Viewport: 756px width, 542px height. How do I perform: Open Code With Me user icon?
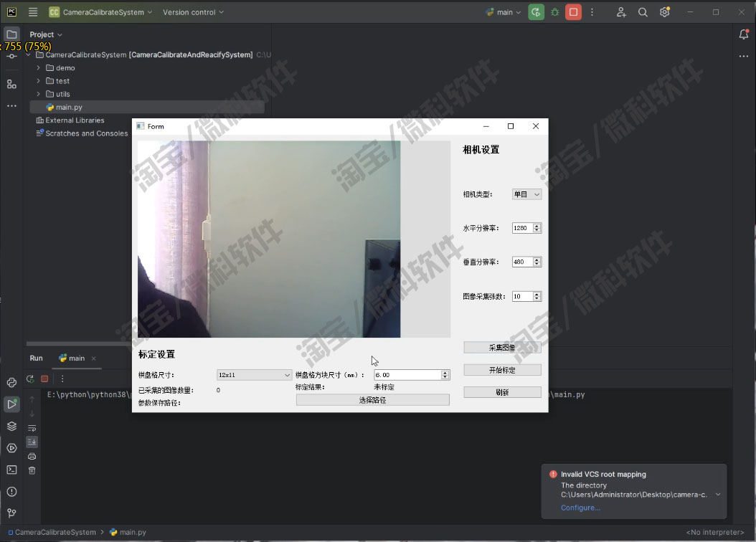621,12
